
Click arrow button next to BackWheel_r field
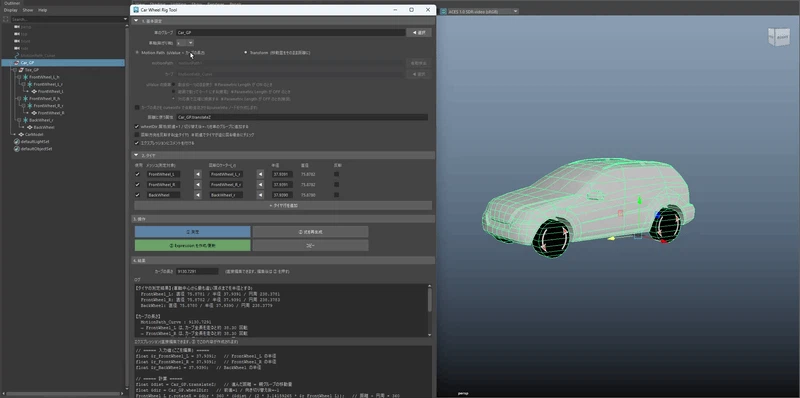point(260,195)
